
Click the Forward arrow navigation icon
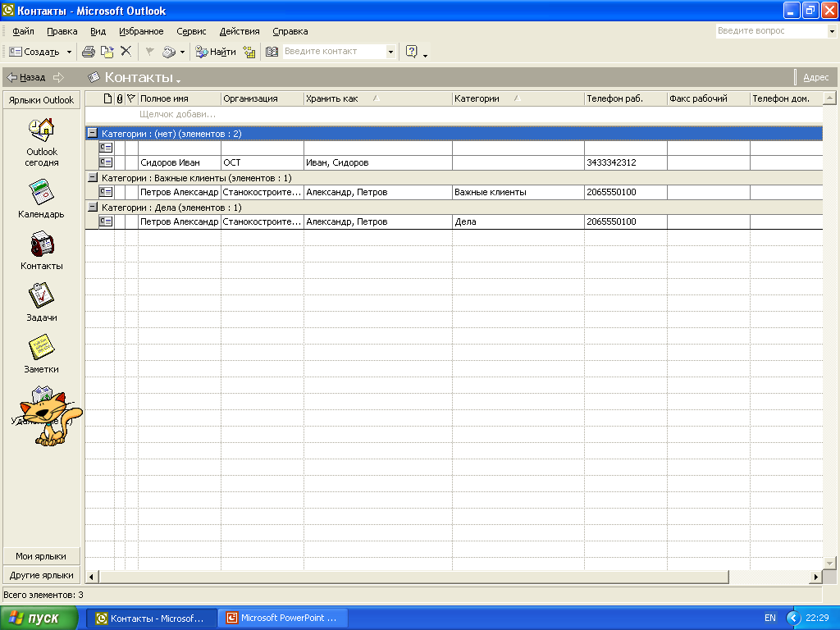[58, 77]
